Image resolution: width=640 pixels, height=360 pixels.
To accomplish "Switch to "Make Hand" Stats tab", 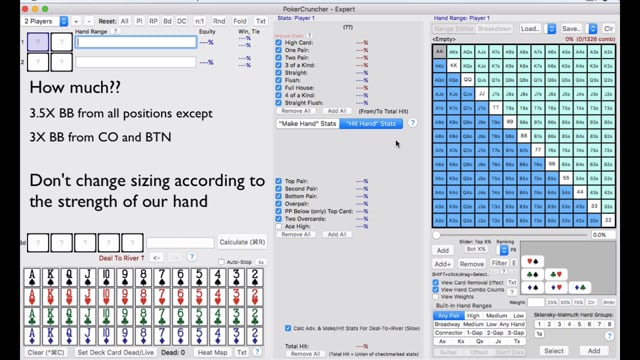I will pos(307,123).
